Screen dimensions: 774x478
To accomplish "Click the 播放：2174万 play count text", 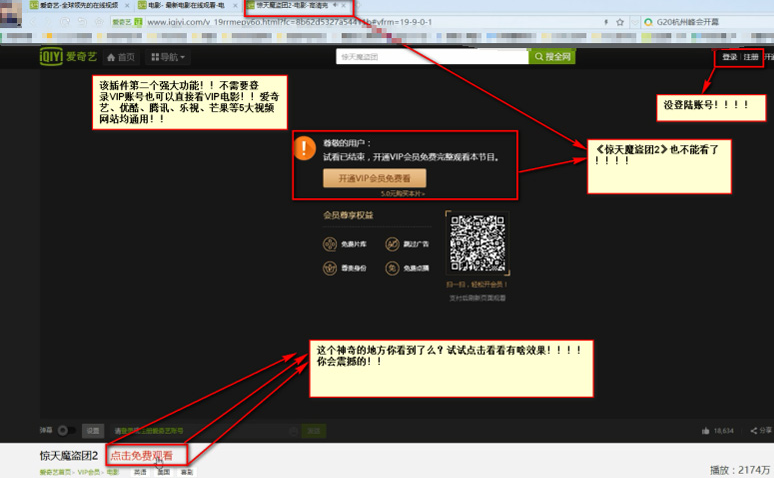I will [x=740, y=470].
